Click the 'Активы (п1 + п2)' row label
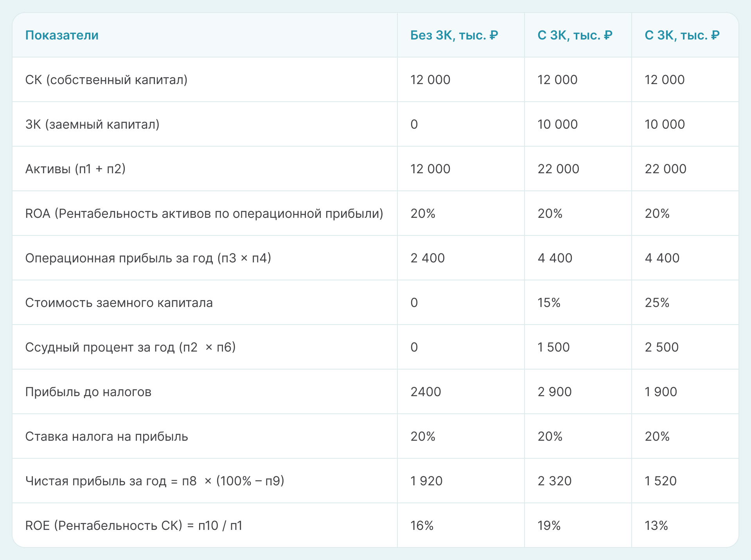751x560 pixels. pyautogui.click(x=75, y=169)
